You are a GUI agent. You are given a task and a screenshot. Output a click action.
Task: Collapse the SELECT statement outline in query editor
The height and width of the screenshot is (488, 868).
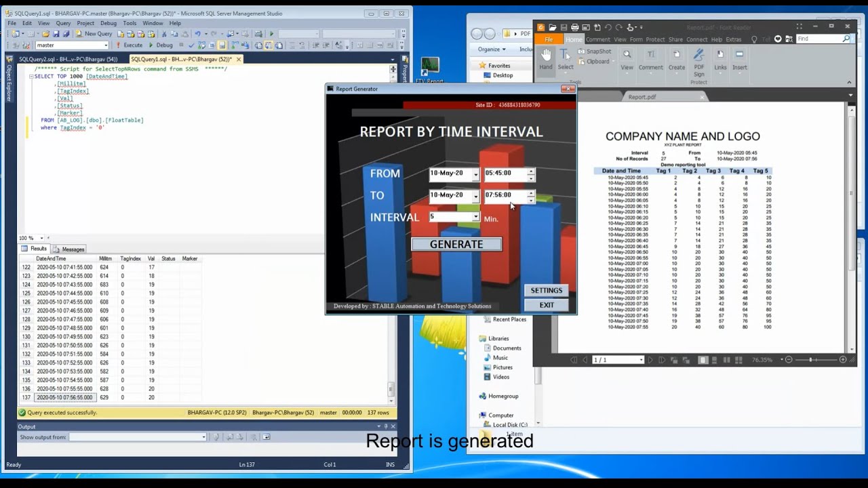[x=31, y=77]
